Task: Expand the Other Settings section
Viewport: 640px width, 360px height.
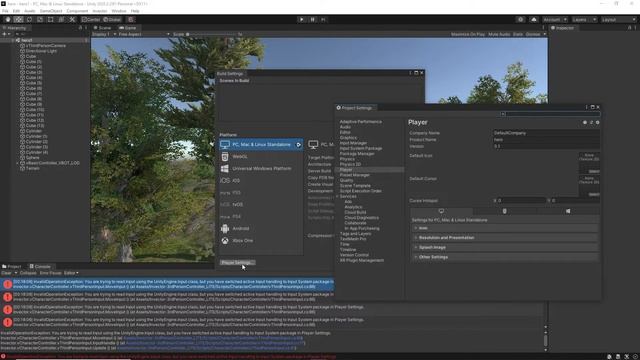Action: click(x=504, y=257)
